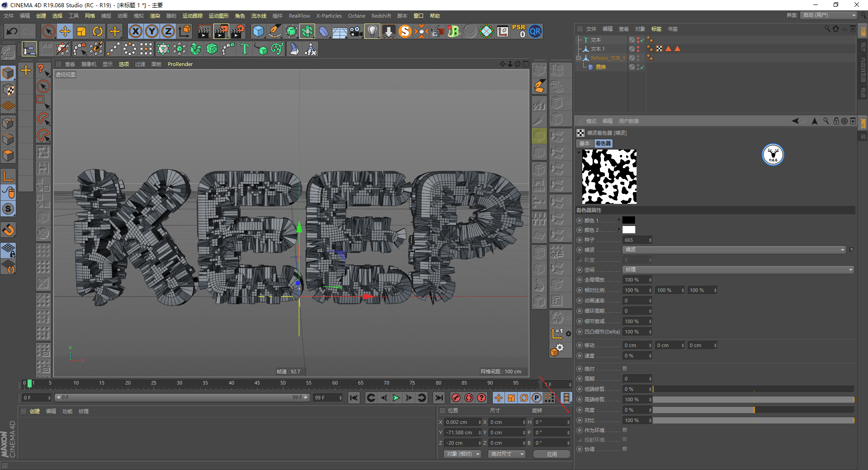This screenshot has width=868, height=470.
Task: Select the Texture mode checkered cube icon
Action: 8,89
